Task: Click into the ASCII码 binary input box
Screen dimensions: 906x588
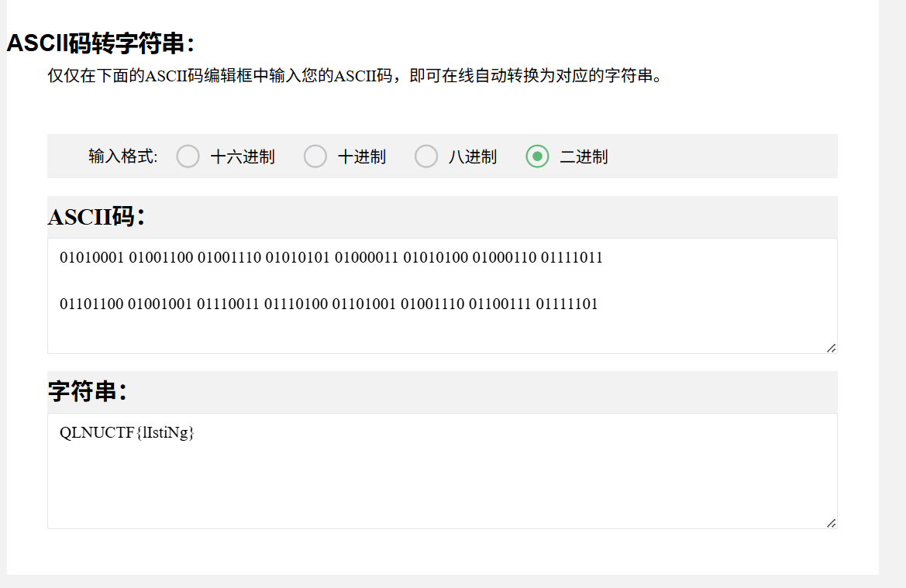Action: tap(442, 296)
